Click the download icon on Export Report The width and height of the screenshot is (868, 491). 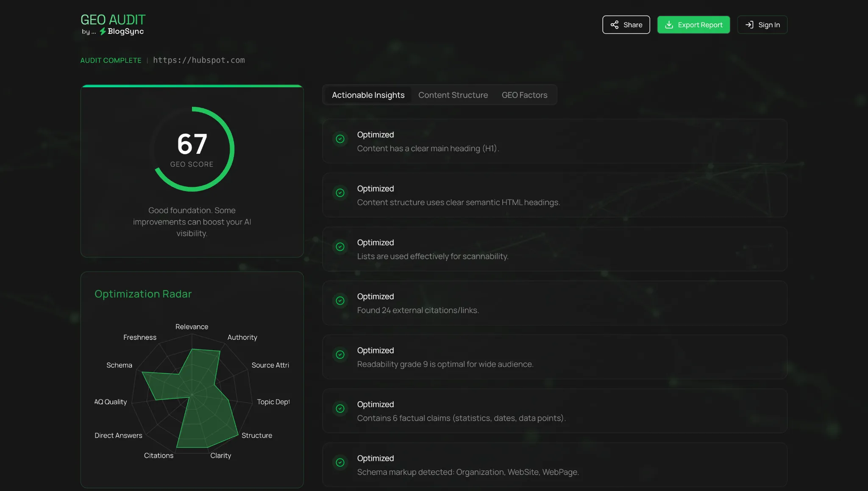669,25
